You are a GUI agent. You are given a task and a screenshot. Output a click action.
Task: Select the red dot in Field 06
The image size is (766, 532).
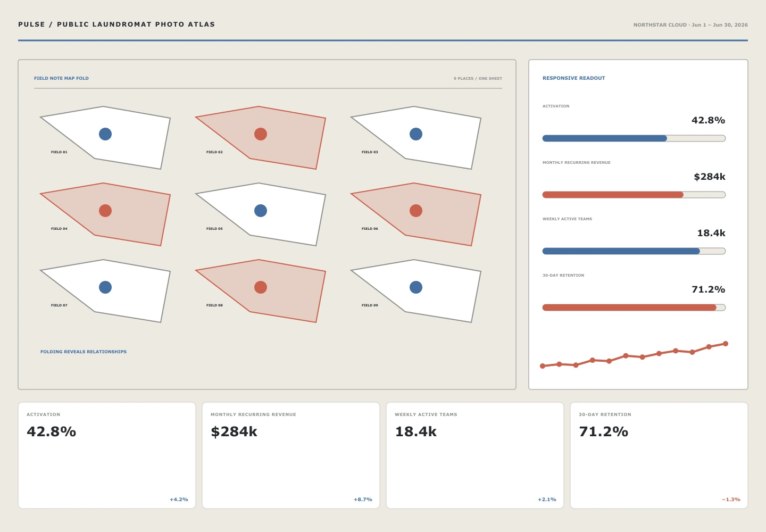coord(416,211)
